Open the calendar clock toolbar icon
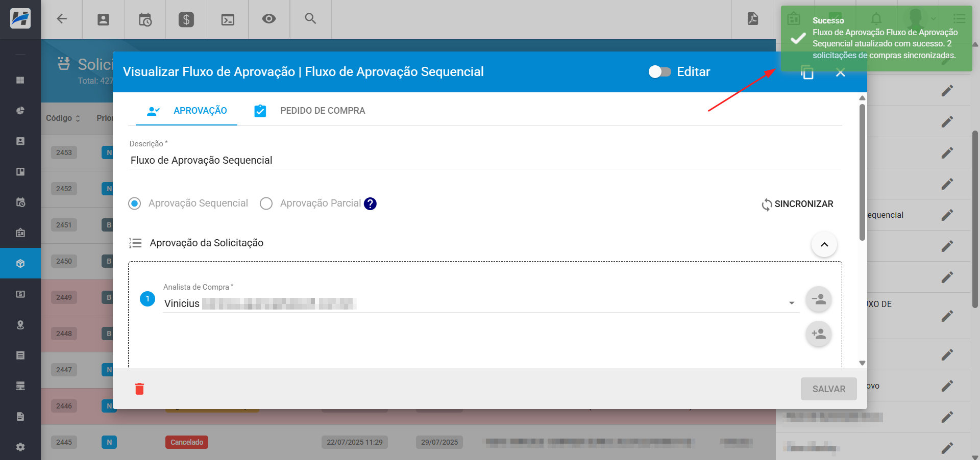 [x=145, y=19]
